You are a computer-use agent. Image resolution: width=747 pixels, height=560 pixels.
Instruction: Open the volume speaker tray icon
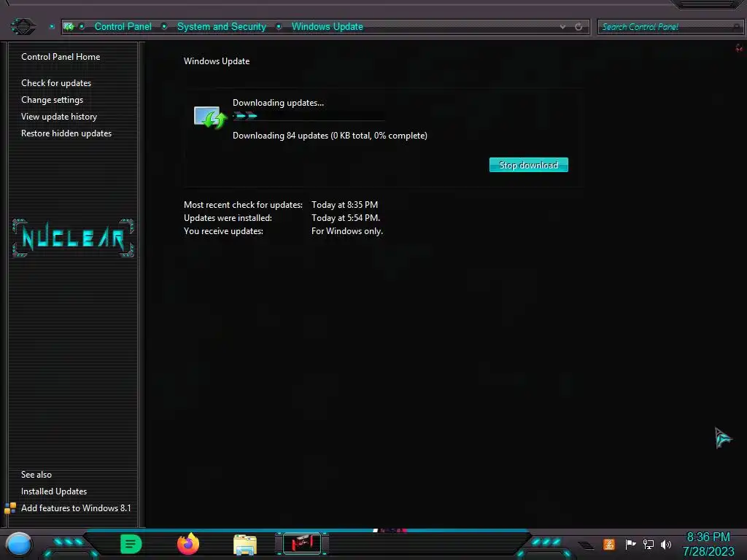click(x=666, y=544)
